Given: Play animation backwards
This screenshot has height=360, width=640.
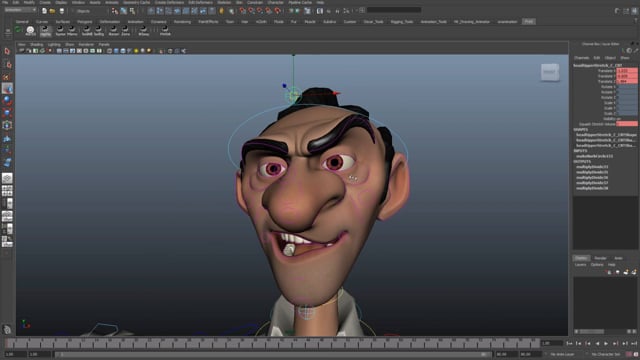Looking at the screenshot, I should click(597, 344).
